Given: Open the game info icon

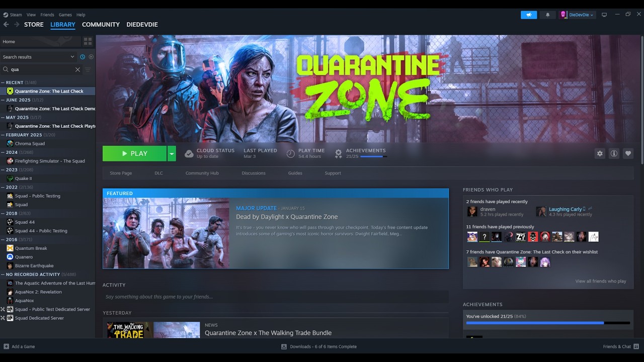Looking at the screenshot, I should pos(614,153).
